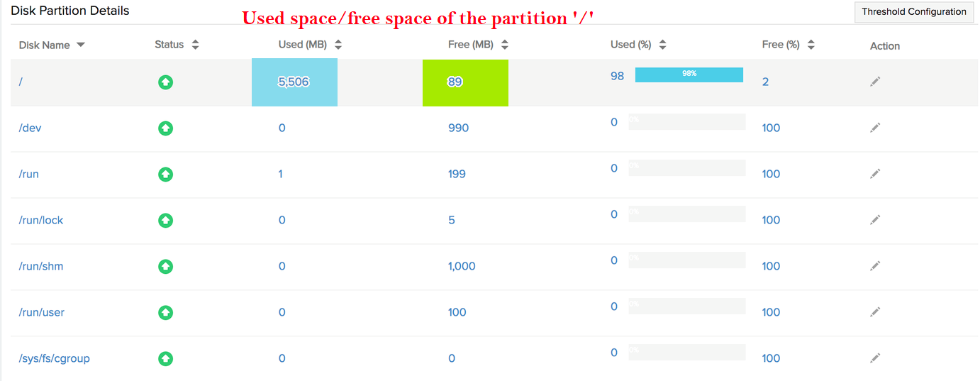Click the green up-arrow status for /dev
Viewport: 980px width, 381px height.
pyautogui.click(x=165, y=128)
